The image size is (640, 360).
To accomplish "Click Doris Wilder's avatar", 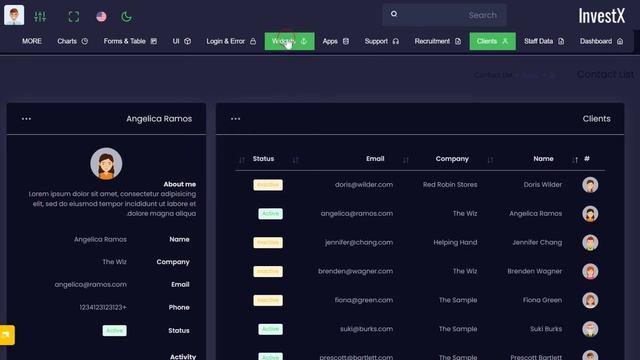I will pos(590,185).
